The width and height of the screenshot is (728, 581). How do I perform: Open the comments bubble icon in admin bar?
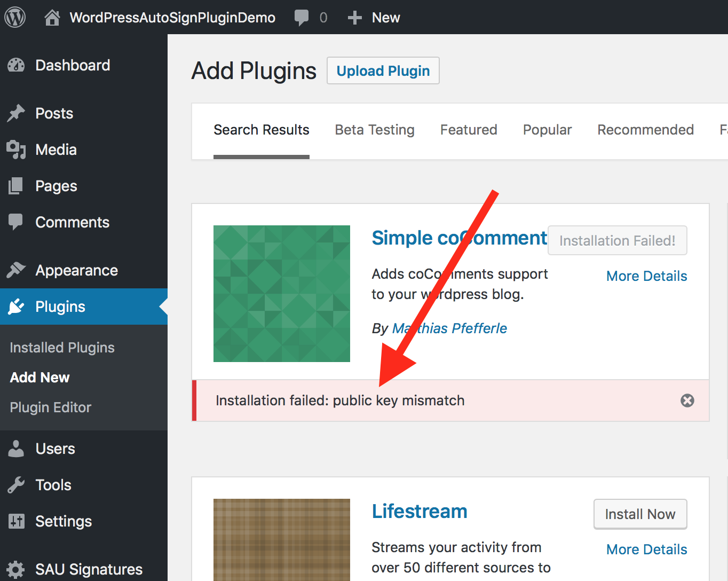coord(302,18)
